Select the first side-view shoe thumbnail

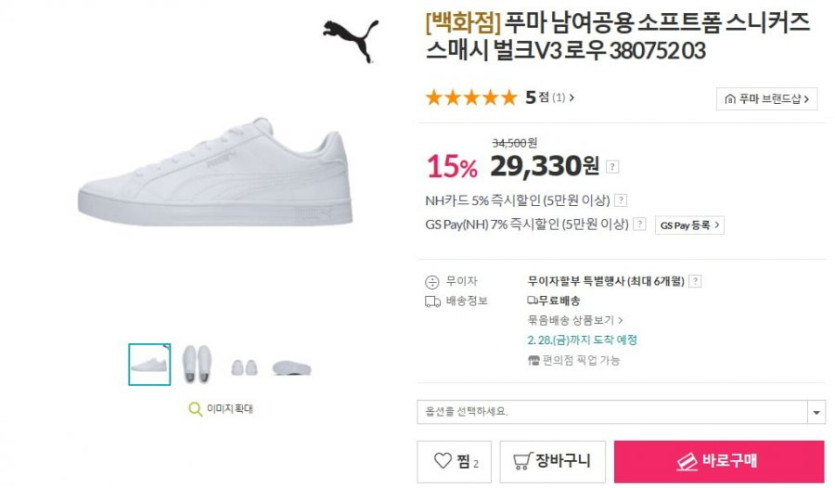pos(150,365)
